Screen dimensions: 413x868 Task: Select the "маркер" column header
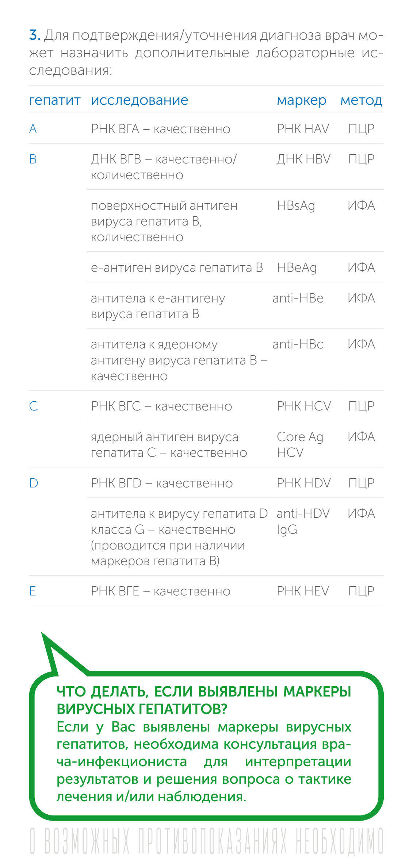coord(302,100)
